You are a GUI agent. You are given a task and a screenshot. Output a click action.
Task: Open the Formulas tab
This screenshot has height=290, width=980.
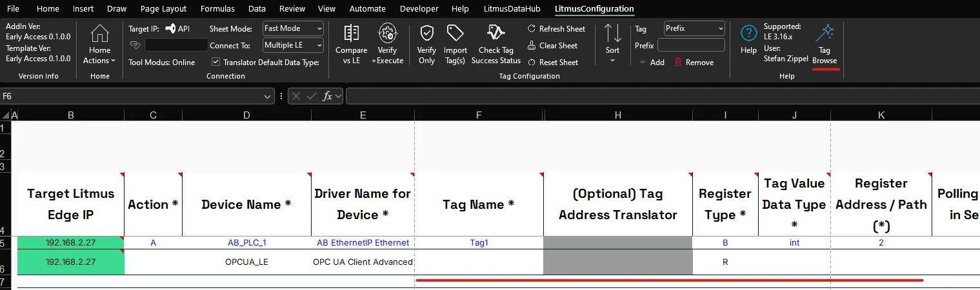click(x=217, y=9)
